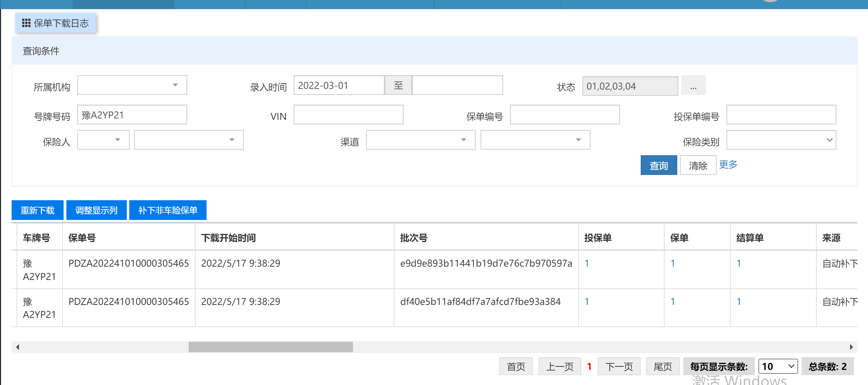Change the 每页显示条数 page size dropdown
868x385 pixels.
[778, 366]
